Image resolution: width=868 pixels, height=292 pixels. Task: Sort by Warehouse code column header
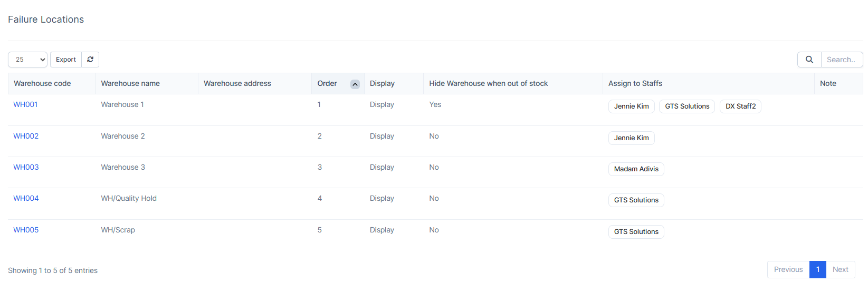42,83
